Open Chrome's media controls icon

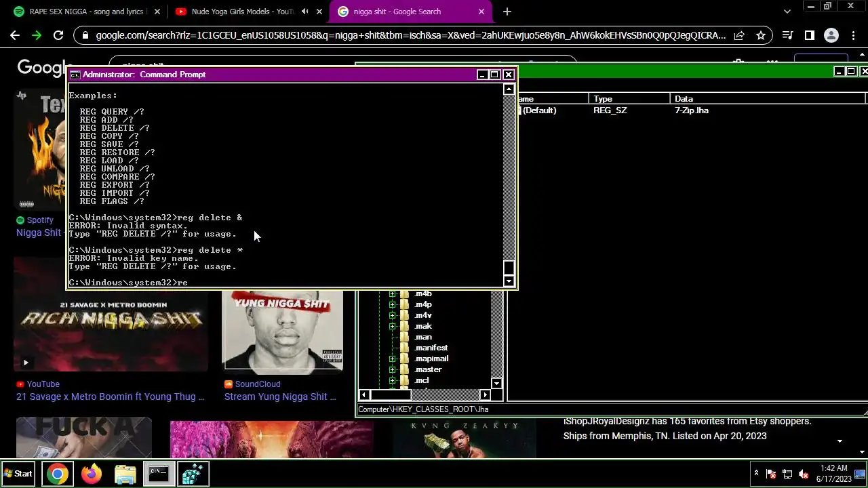[x=787, y=35]
